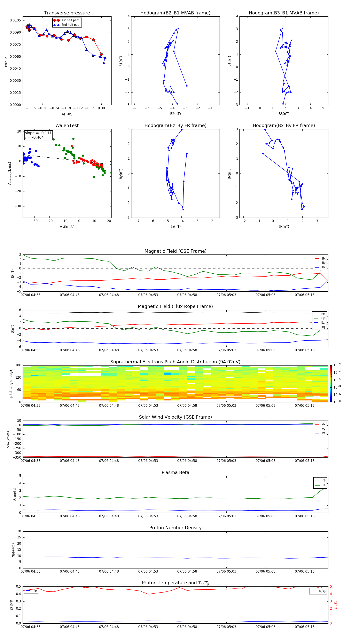Click the pitch angle distribution colorbar
Screen dimensions: 351x644
point(331,384)
